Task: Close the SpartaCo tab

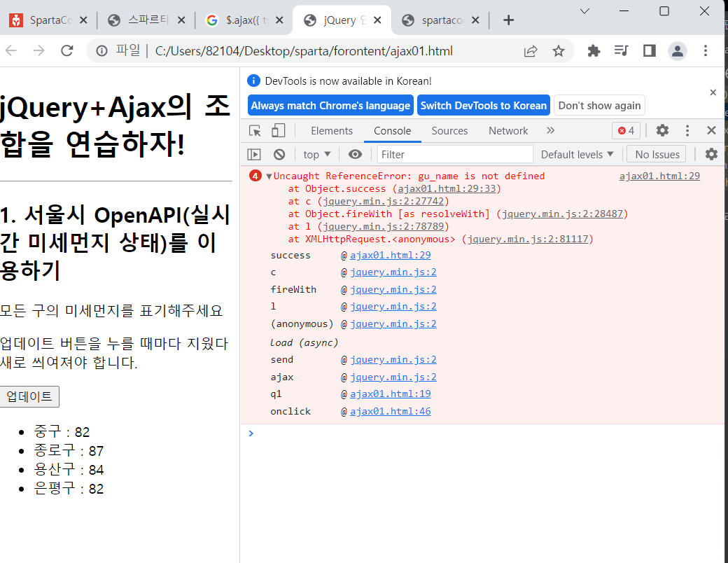Action: (83, 20)
